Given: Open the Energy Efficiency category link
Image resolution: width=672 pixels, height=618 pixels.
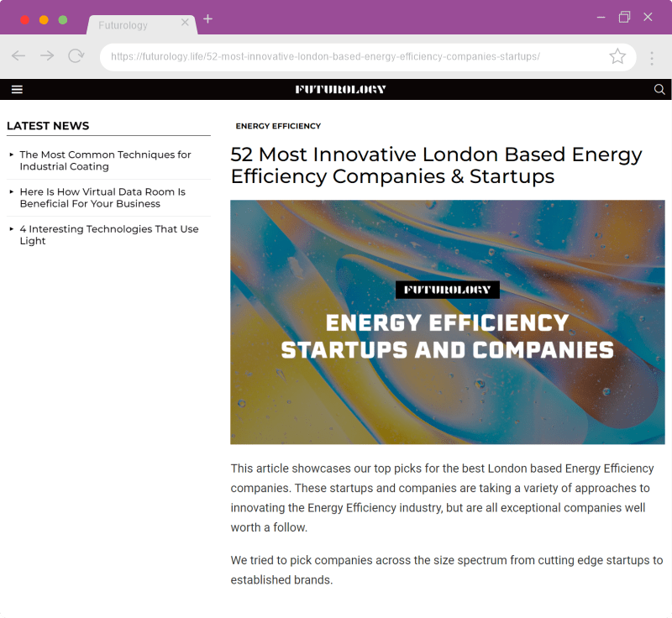Looking at the screenshot, I should point(278,126).
